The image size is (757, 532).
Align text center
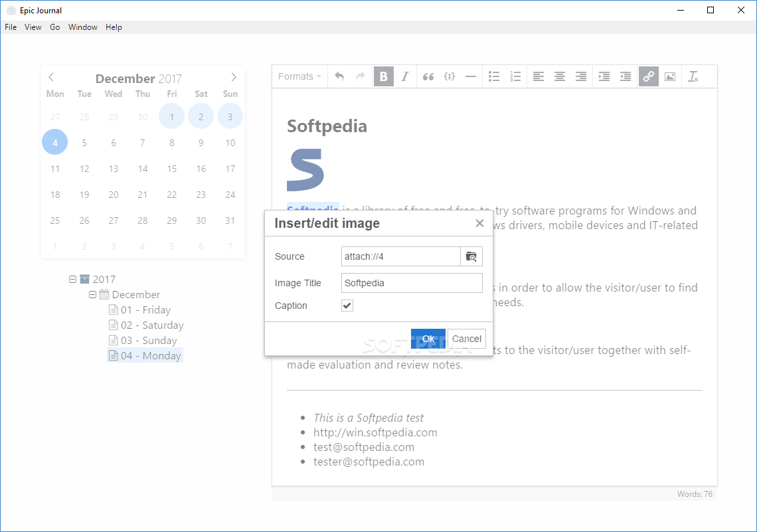coord(560,76)
